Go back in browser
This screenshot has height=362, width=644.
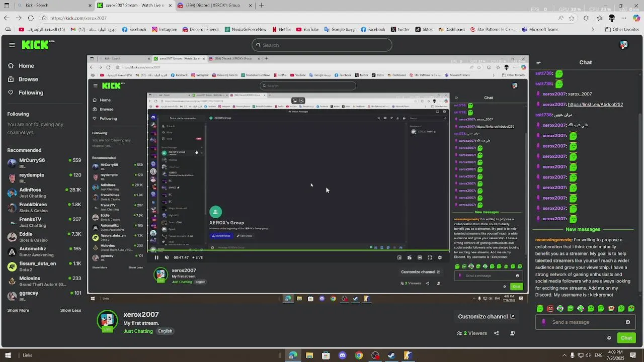[7, 18]
